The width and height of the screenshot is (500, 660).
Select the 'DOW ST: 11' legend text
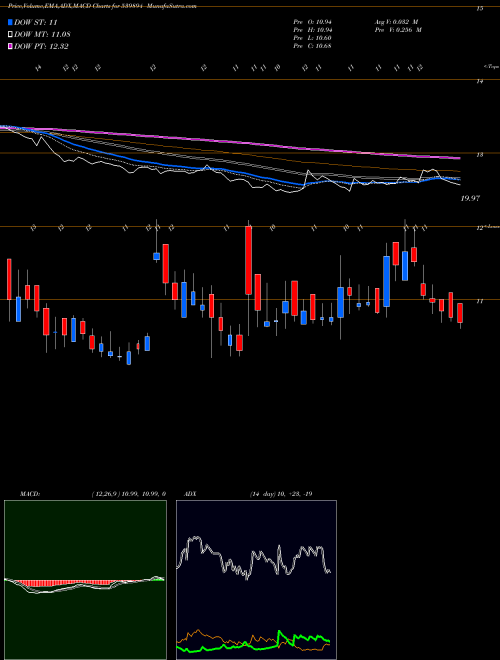[36, 22]
